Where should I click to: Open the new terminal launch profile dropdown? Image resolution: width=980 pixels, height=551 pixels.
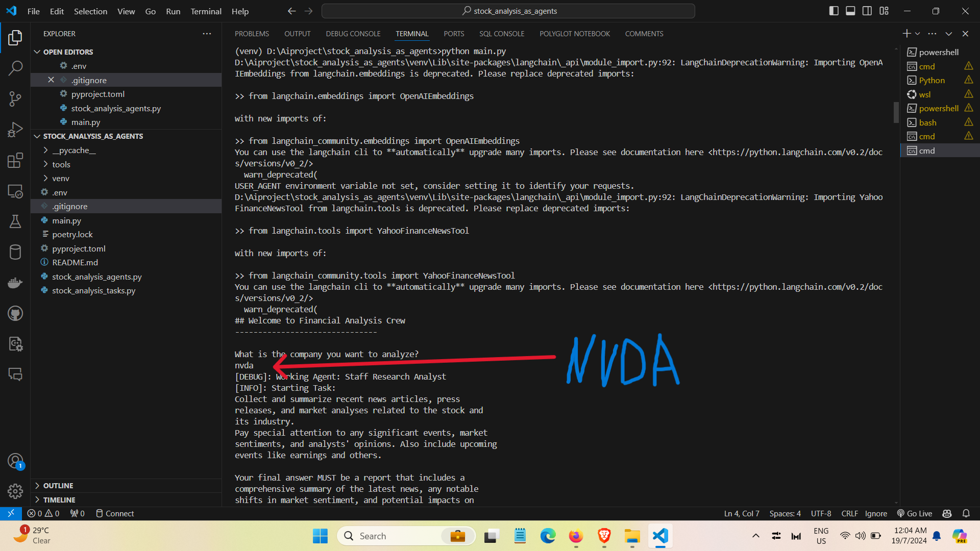click(x=918, y=34)
